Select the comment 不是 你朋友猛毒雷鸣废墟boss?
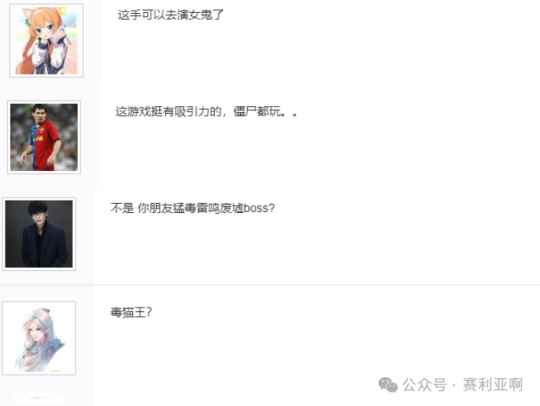This screenshot has width=540, height=406. pyautogui.click(x=193, y=208)
